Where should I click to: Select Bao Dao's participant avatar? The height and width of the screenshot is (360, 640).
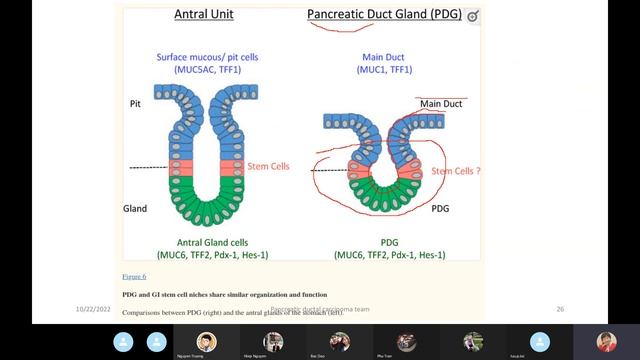click(340, 342)
